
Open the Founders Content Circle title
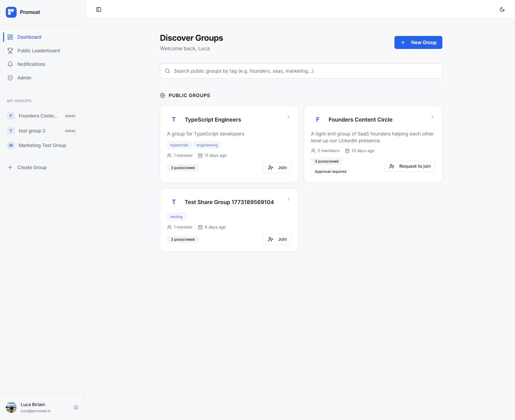[361, 120]
